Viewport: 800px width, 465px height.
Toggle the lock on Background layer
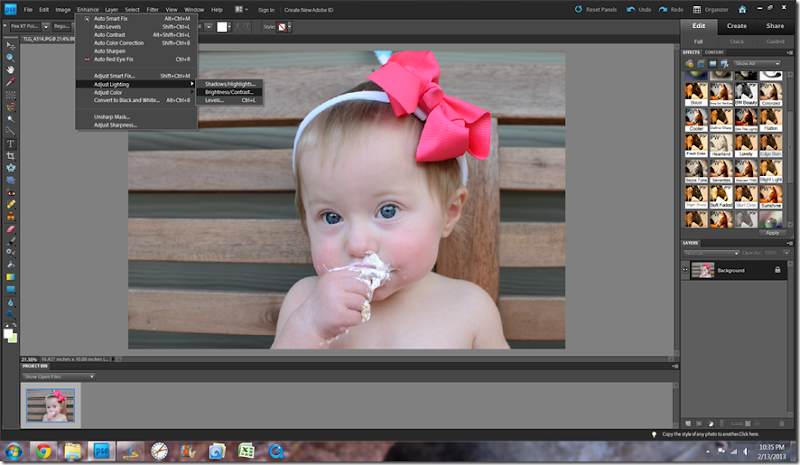(x=776, y=270)
